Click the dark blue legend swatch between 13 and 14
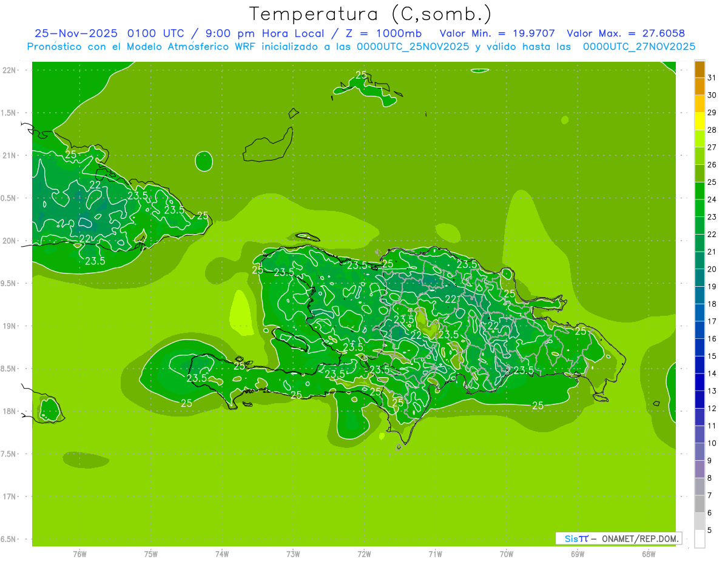This screenshot has width=728, height=562. click(699, 383)
